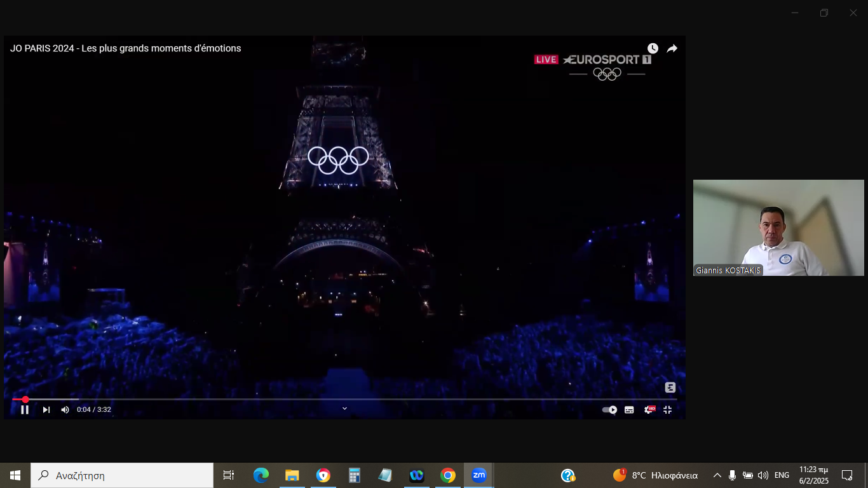The width and height of the screenshot is (868, 488).
Task: Click the Watch later clock icon
Action: pos(653,49)
